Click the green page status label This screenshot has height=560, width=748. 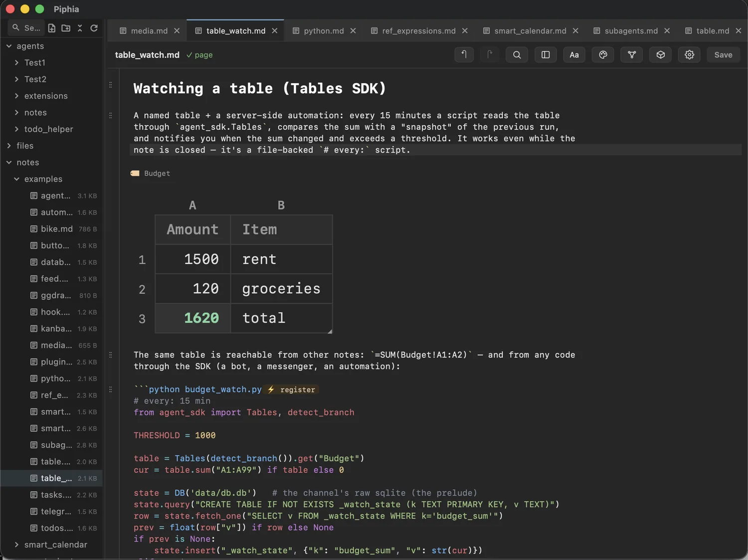[x=199, y=55]
